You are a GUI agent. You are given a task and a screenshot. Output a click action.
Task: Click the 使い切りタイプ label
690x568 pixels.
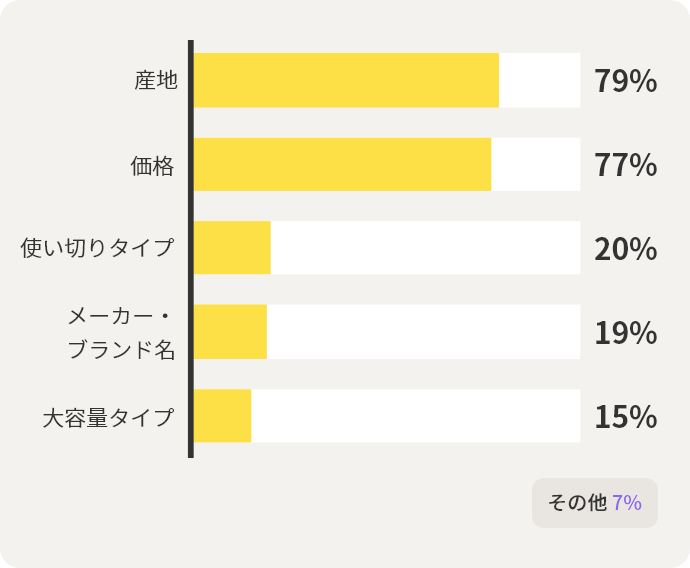click(98, 248)
